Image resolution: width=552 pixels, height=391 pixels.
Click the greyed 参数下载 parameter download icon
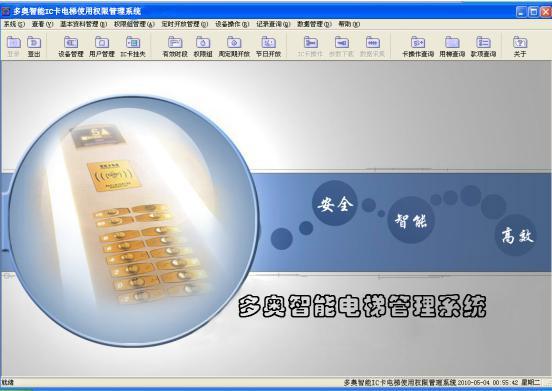pos(341,46)
